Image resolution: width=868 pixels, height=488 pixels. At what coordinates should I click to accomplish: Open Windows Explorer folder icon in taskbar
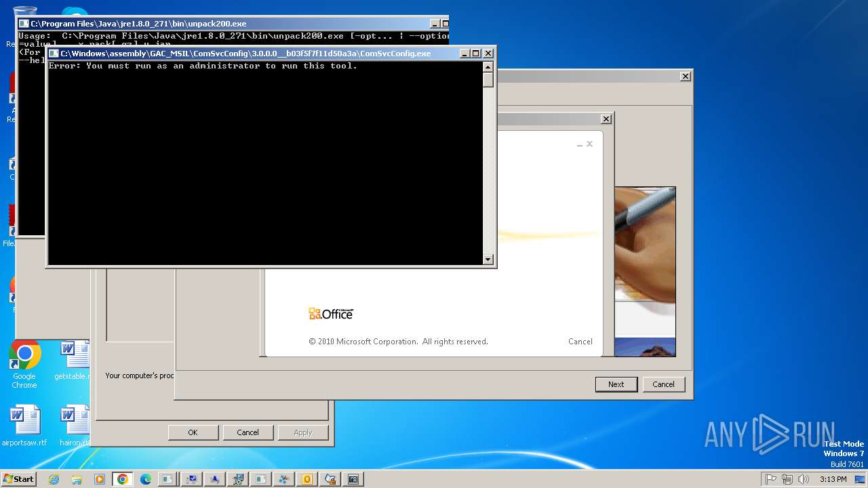(x=77, y=479)
